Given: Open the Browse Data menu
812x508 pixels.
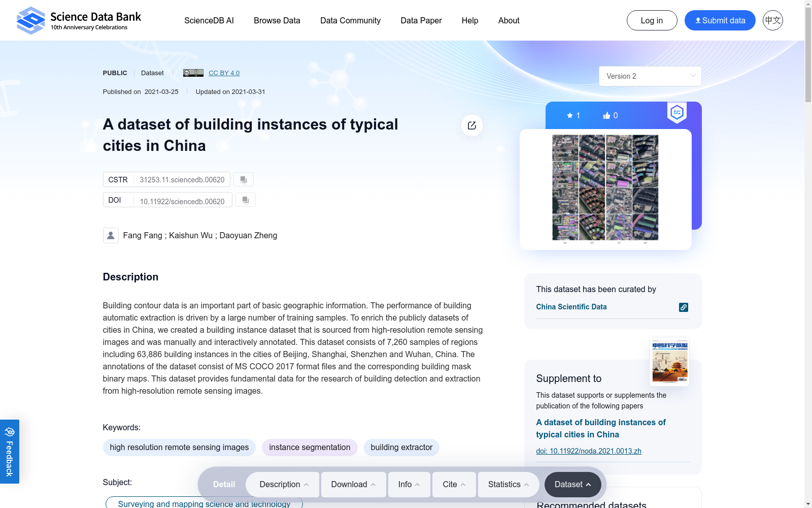Looking at the screenshot, I should [x=277, y=20].
